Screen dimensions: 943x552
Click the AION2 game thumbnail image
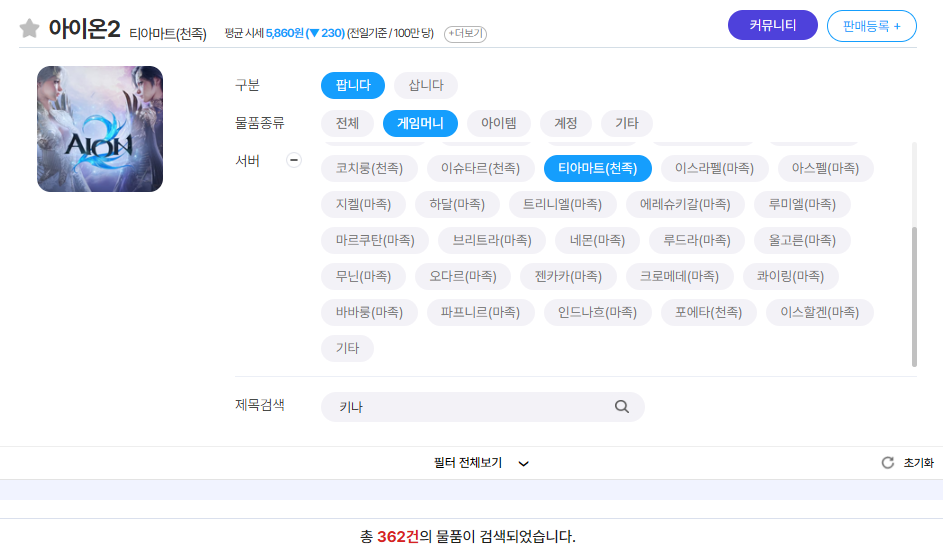click(x=100, y=129)
